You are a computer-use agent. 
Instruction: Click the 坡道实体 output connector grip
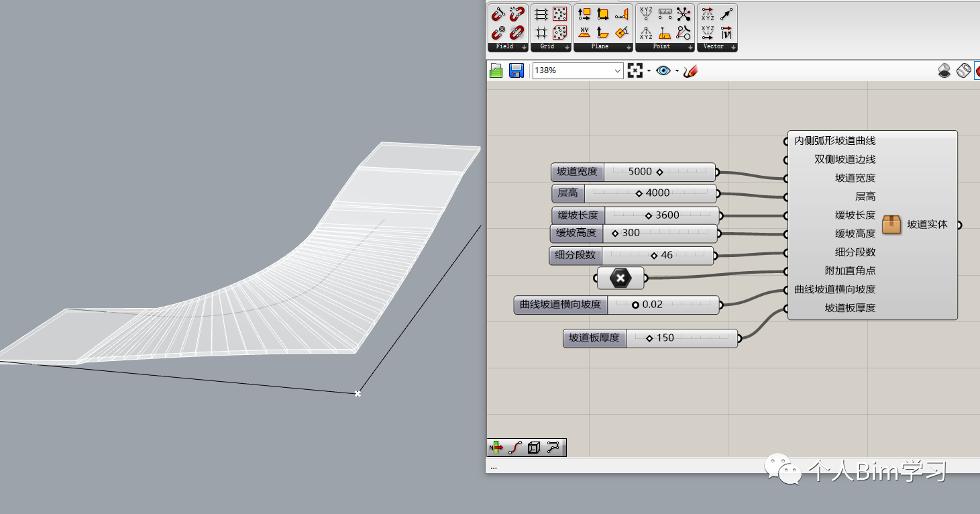959,225
